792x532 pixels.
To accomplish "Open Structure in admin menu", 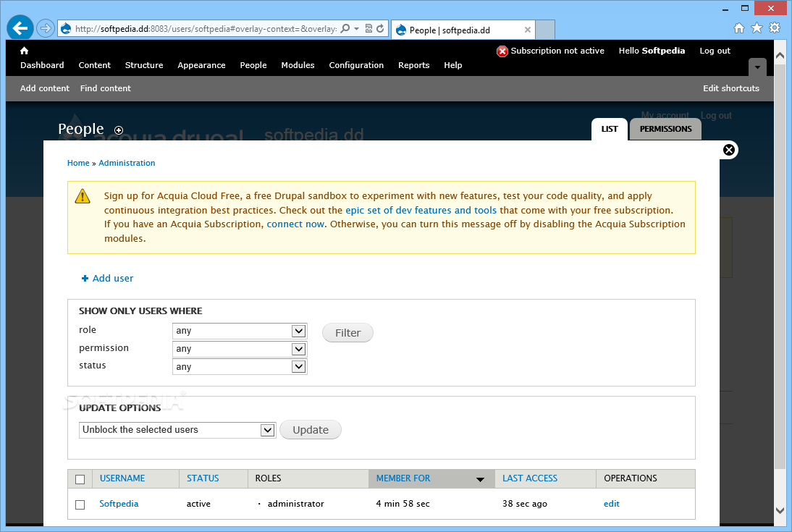I will click(x=144, y=65).
